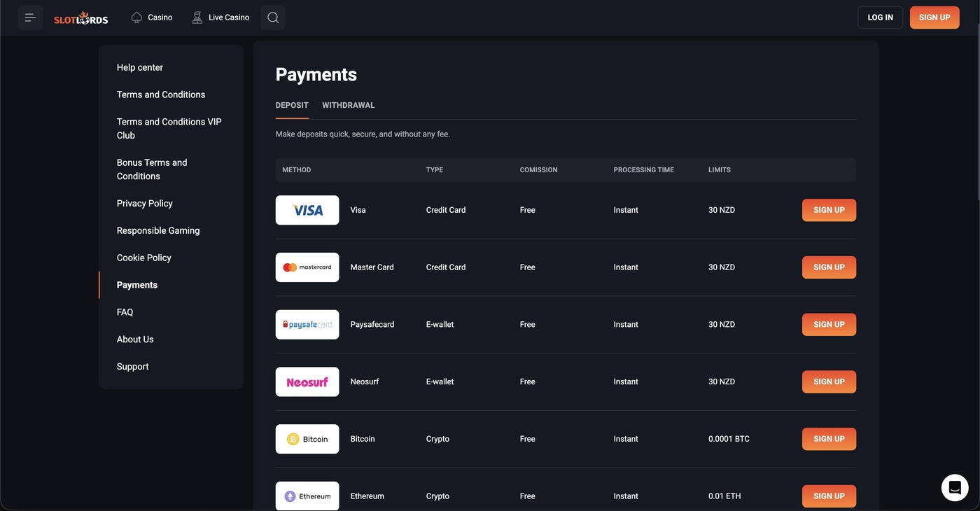This screenshot has height=511, width=980.
Task: Open Help center in the sidebar
Action: coord(140,68)
